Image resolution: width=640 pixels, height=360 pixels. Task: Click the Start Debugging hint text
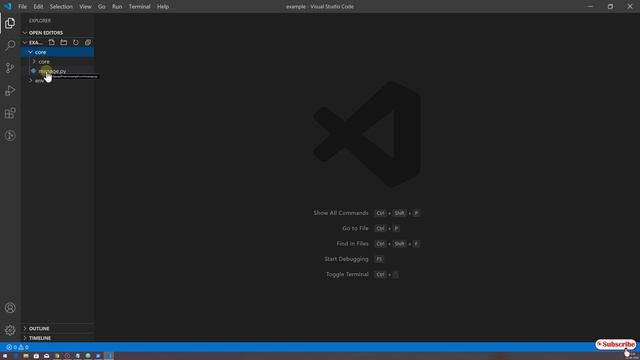coord(346,259)
